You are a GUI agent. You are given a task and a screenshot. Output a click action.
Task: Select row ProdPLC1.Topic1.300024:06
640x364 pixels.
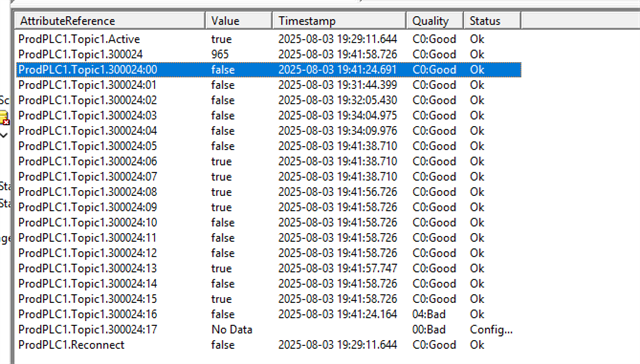click(269, 162)
